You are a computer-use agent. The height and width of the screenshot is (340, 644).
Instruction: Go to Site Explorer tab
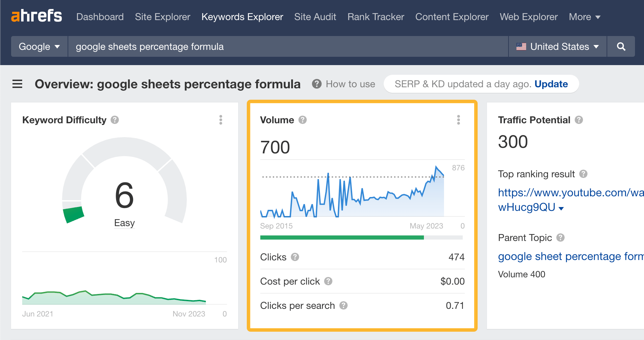point(162,17)
